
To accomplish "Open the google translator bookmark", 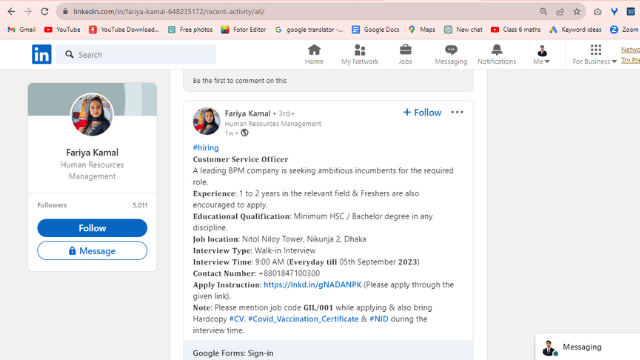I will pos(309,29).
